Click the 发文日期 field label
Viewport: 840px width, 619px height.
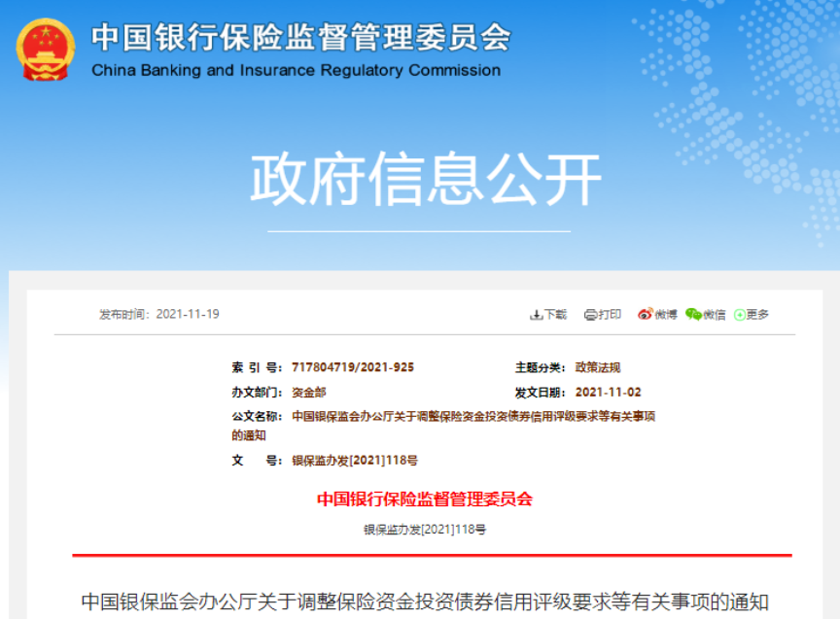point(540,393)
